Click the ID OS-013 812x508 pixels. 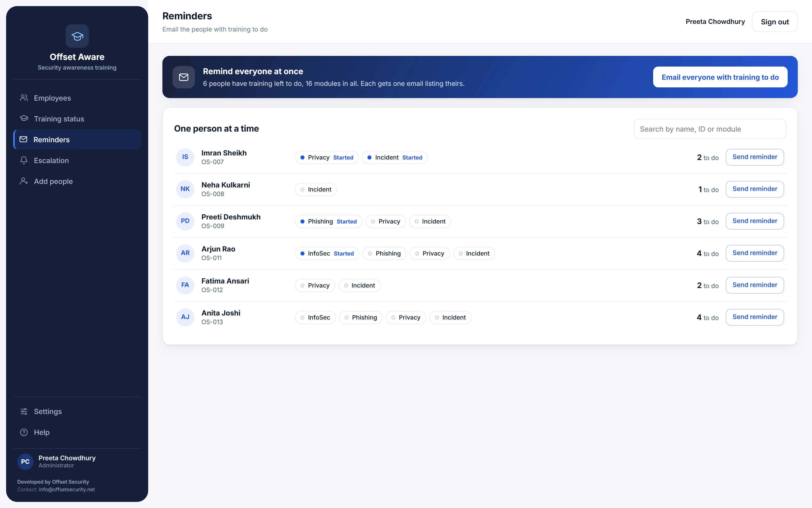212,322
